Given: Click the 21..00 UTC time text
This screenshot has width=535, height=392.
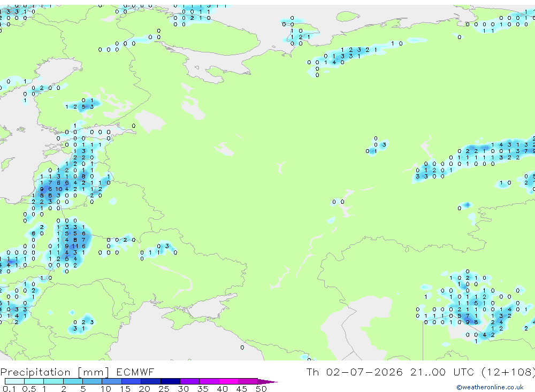Looking at the screenshot, I should 442,372.
